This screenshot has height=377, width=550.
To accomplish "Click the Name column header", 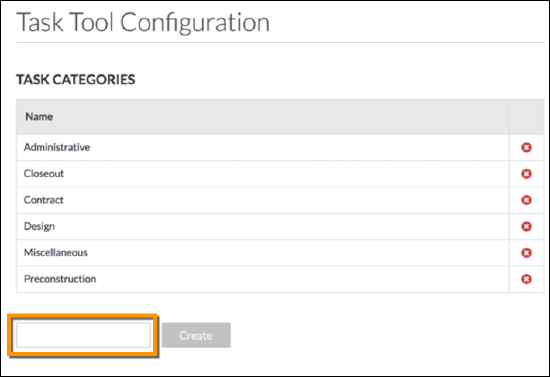I will pyautogui.click(x=39, y=116).
